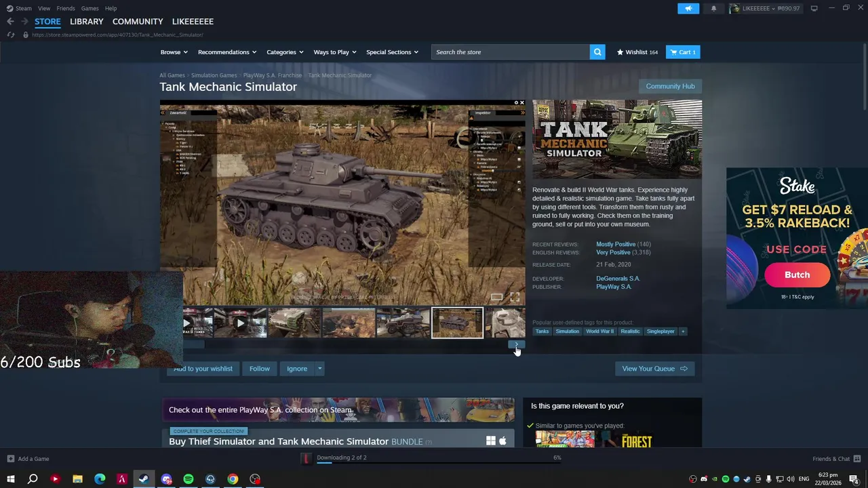This screenshot has height=488, width=868.
Task: Open the Friends menu
Action: point(66,8)
